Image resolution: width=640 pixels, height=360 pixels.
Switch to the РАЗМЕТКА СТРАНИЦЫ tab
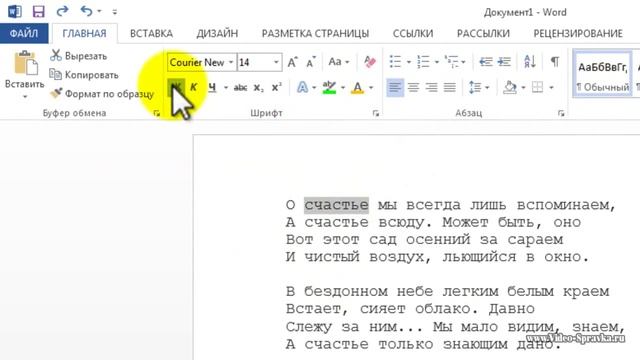pos(315,33)
